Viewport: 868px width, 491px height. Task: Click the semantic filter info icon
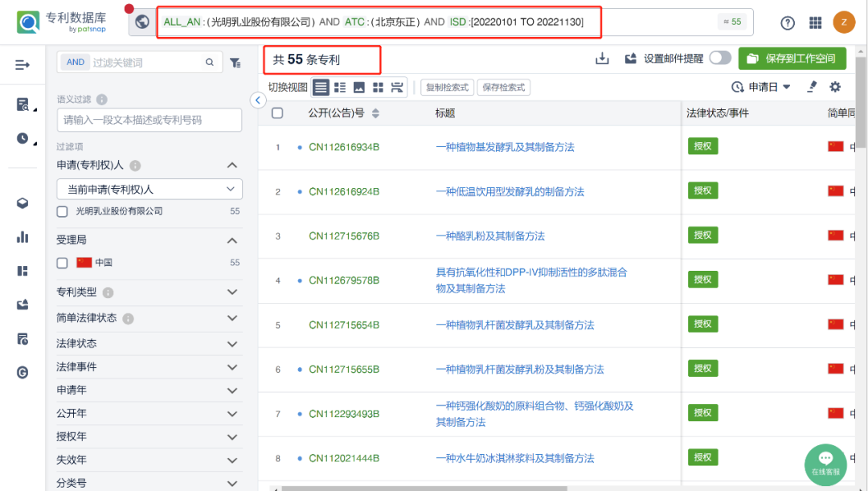102,100
